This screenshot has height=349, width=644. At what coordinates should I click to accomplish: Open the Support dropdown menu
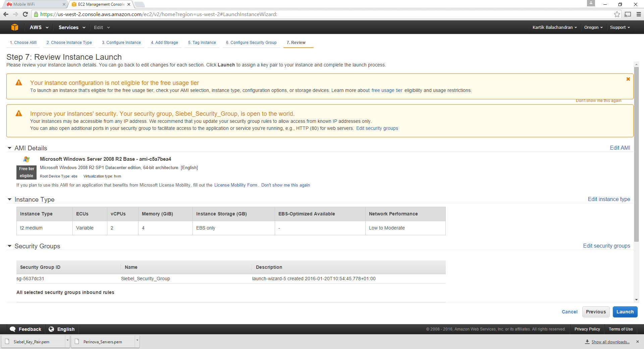[620, 28]
